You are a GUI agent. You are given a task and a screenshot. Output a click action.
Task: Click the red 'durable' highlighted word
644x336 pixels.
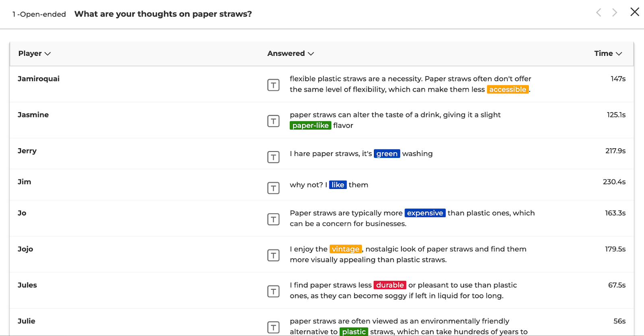pyautogui.click(x=390, y=285)
